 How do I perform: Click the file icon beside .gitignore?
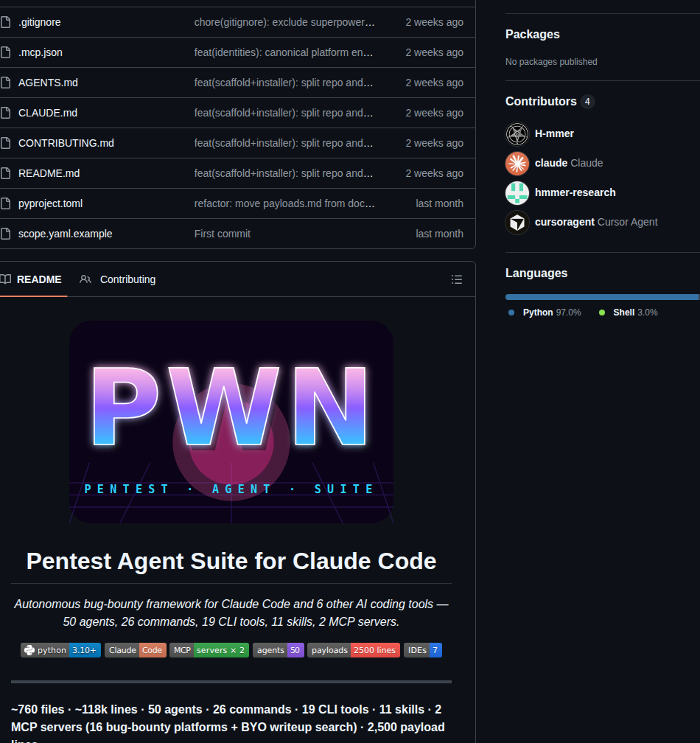point(5,22)
